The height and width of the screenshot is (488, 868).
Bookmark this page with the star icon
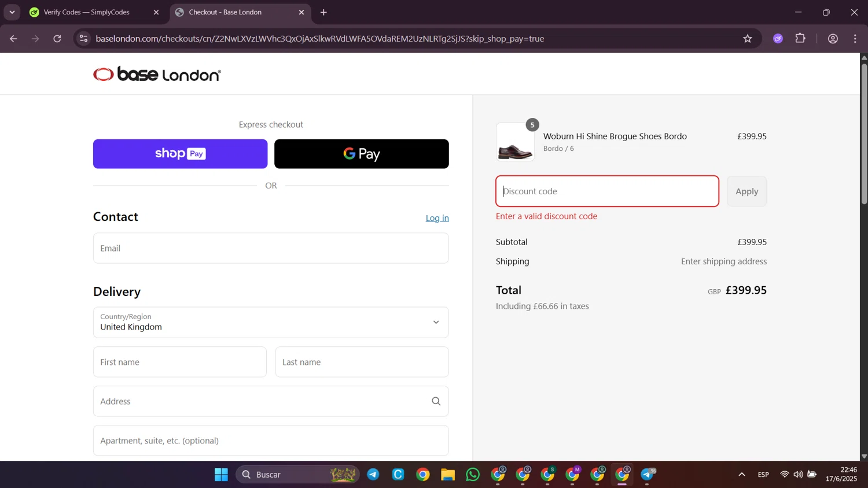click(x=748, y=39)
